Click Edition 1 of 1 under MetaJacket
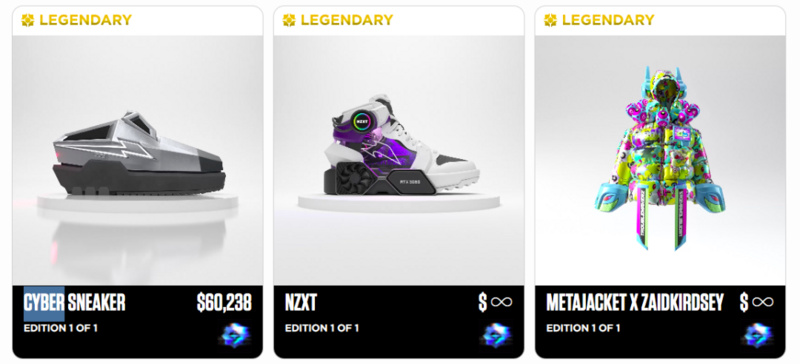The height and width of the screenshot is (364, 800). coord(583,328)
